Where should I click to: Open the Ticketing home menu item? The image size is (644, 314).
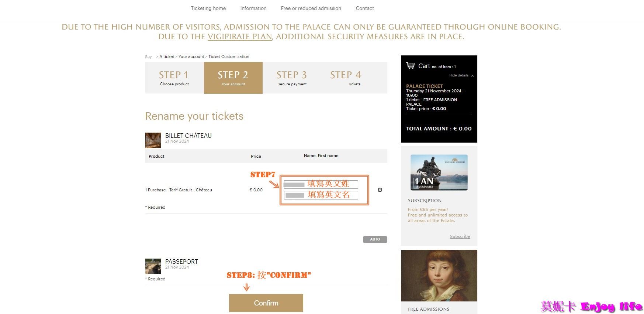click(x=208, y=8)
